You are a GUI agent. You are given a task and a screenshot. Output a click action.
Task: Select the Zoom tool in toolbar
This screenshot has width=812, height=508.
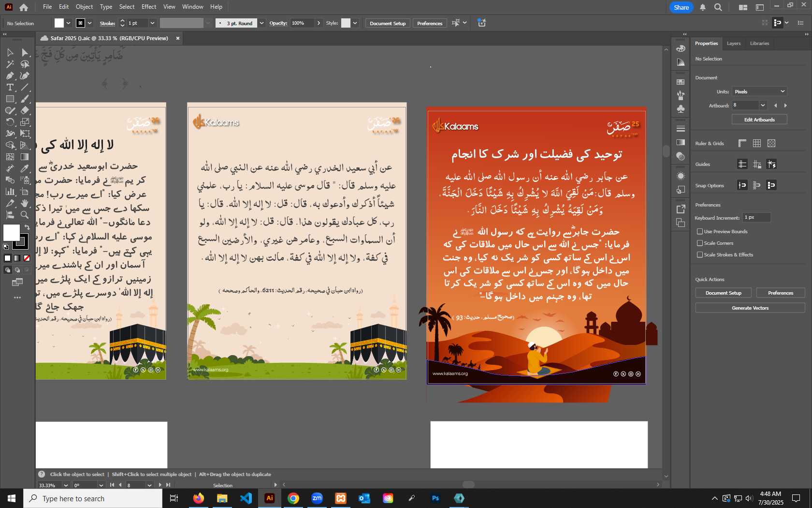25,215
